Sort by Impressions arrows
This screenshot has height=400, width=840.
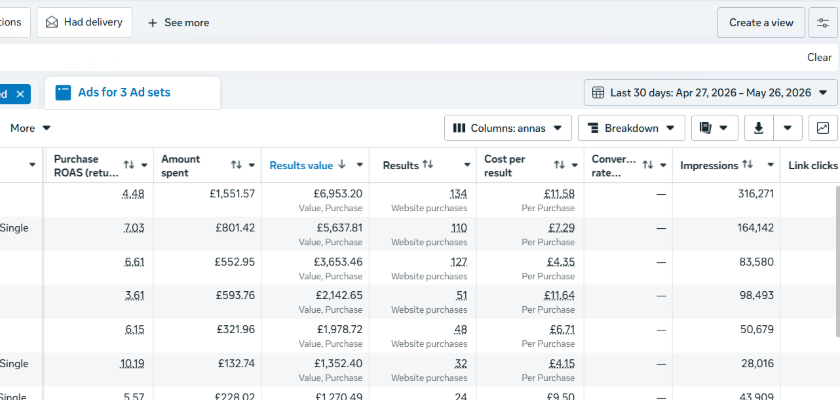coord(748,165)
